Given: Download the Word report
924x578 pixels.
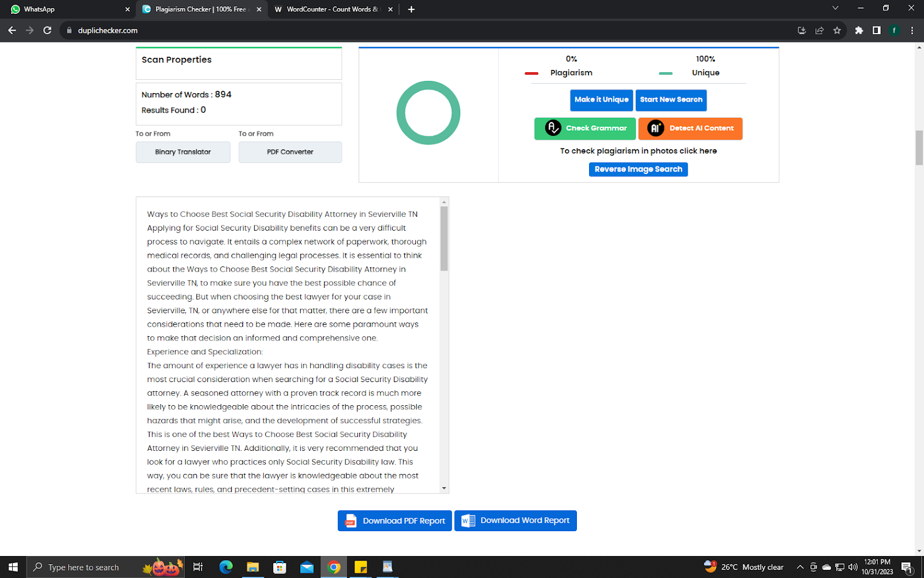Looking at the screenshot, I should (x=515, y=521).
